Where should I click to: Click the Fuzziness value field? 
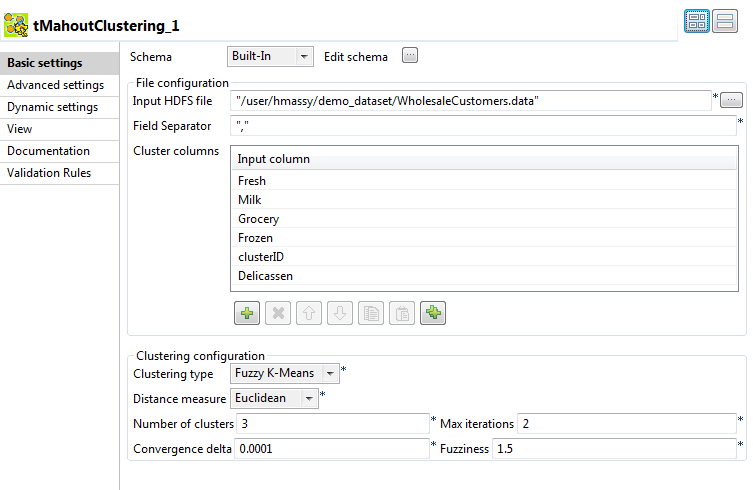(614, 449)
